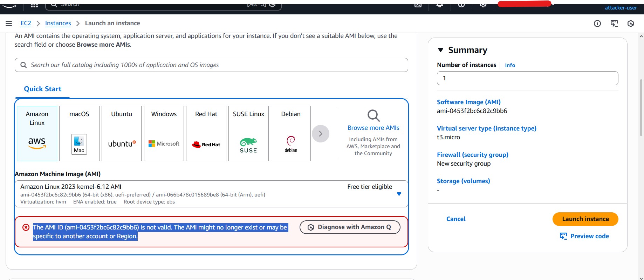The image size is (644, 280).
Task: Cancel the instance launch
Action: tap(456, 219)
